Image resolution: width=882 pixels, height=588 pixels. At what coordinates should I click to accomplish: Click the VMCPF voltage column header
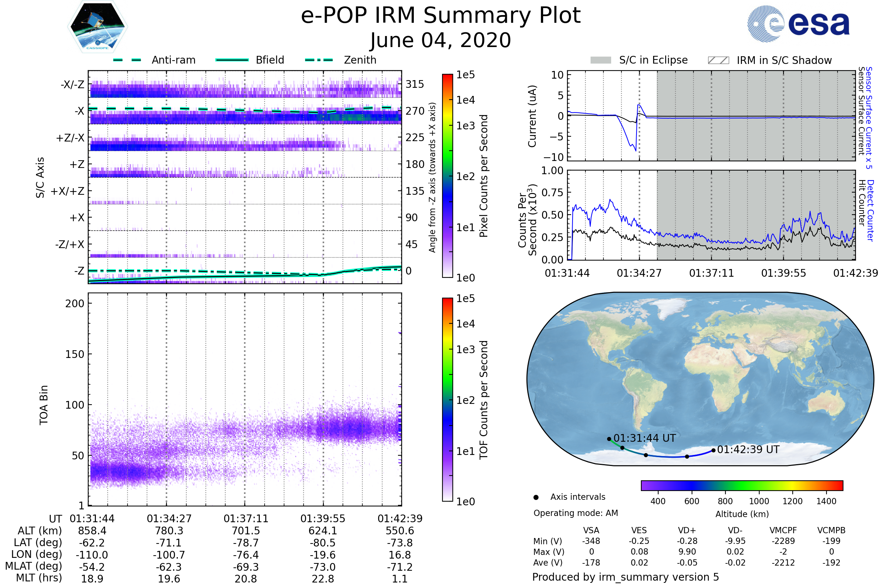(x=783, y=530)
